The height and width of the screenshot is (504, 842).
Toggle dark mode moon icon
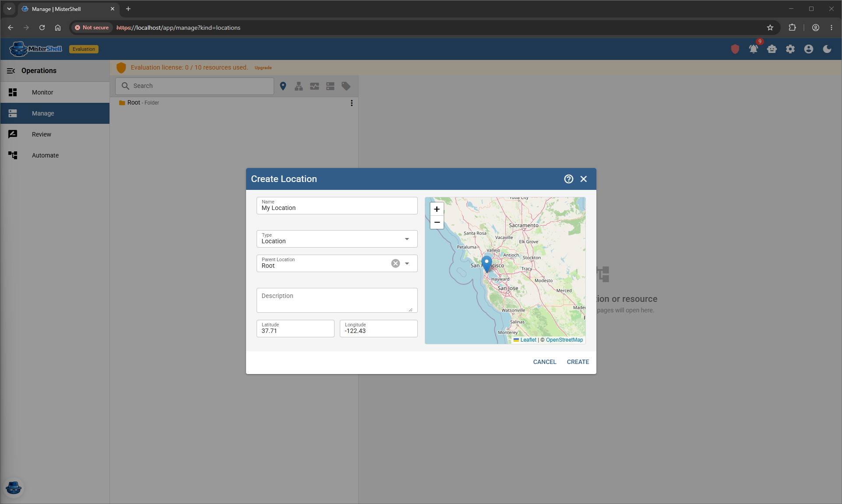pos(827,49)
